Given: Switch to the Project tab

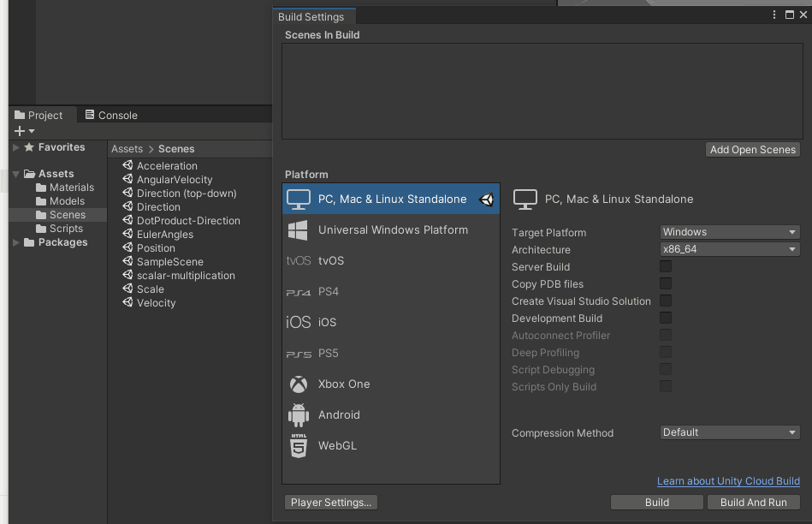Looking at the screenshot, I should point(39,116).
